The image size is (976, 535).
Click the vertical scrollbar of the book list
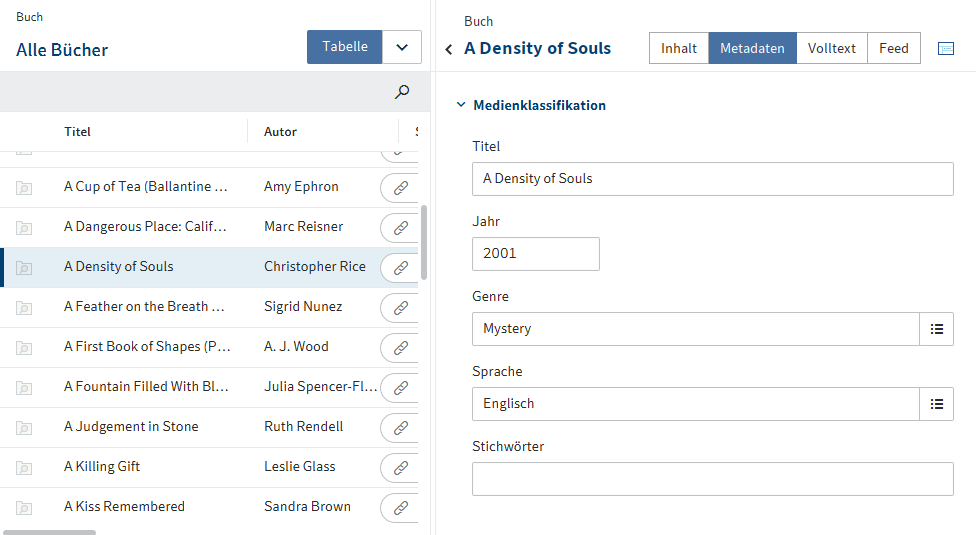coord(424,243)
